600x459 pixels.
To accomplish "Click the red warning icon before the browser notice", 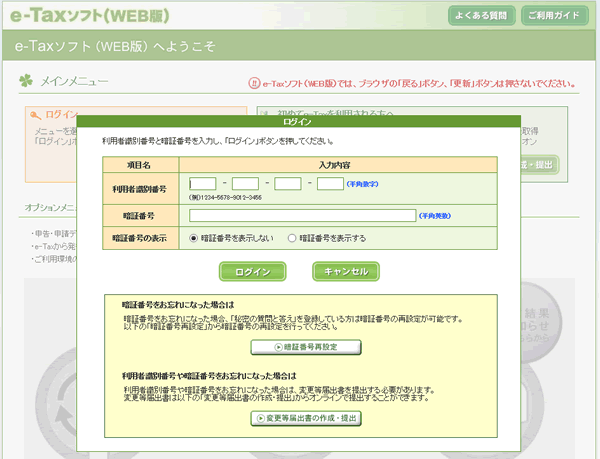I will pyautogui.click(x=255, y=83).
